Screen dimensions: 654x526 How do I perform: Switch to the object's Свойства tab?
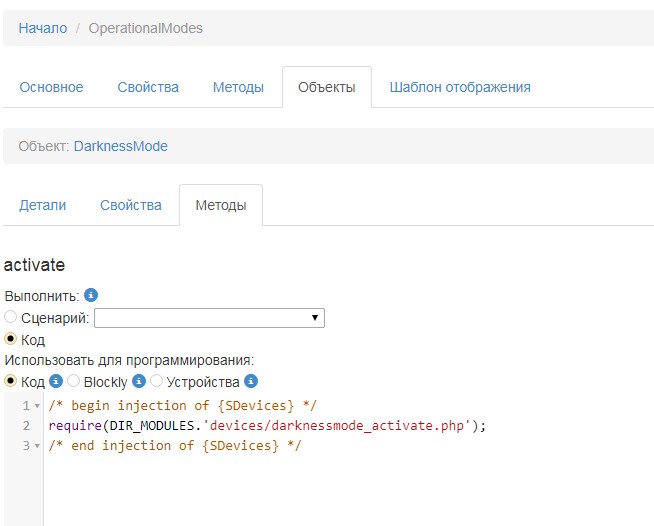coord(131,205)
